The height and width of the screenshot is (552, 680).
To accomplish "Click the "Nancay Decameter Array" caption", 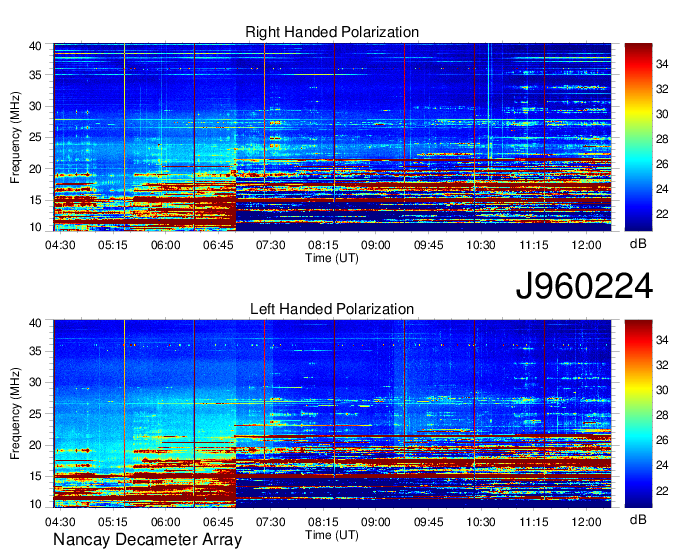I will pos(147,540).
